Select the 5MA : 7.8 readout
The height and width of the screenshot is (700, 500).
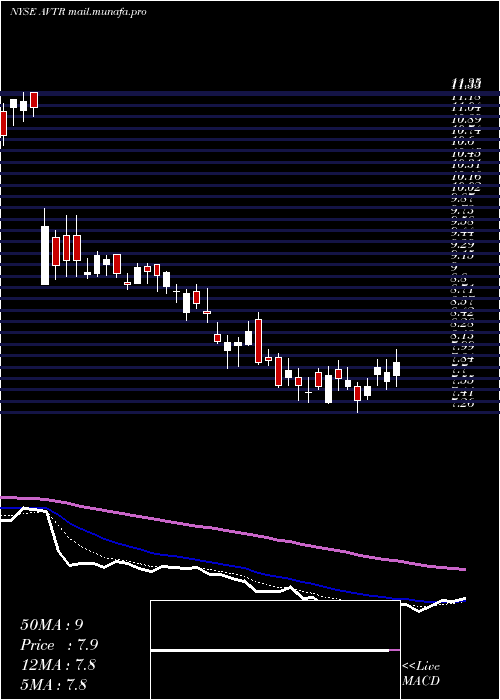pyautogui.click(x=53, y=685)
